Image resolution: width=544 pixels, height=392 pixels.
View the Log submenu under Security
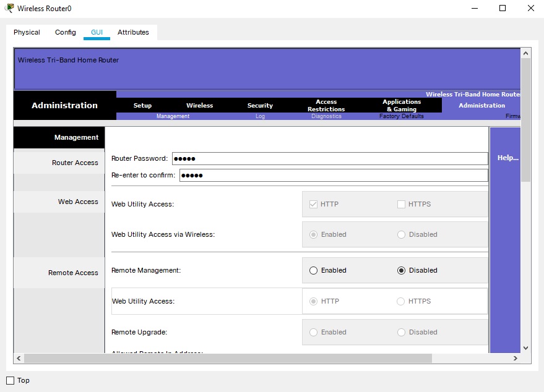pos(259,116)
